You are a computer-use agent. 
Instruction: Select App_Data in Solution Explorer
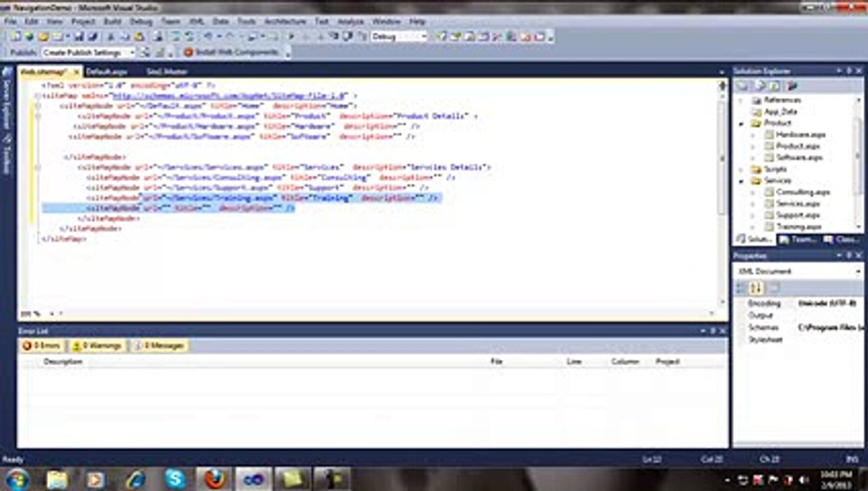click(780, 112)
